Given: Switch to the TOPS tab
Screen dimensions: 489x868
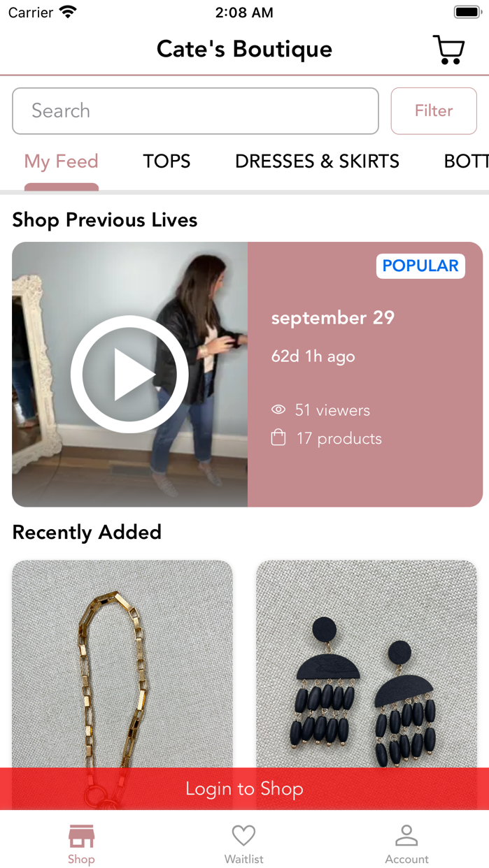Looking at the screenshot, I should pyautogui.click(x=166, y=161).
